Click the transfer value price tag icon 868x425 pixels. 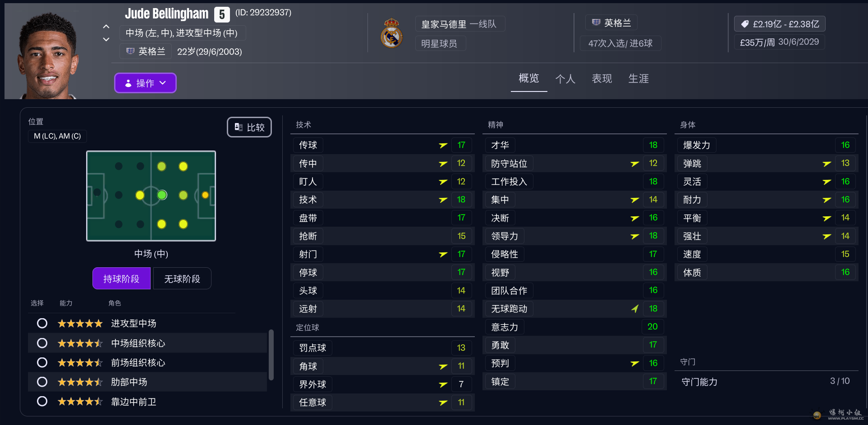coord(745,24)
